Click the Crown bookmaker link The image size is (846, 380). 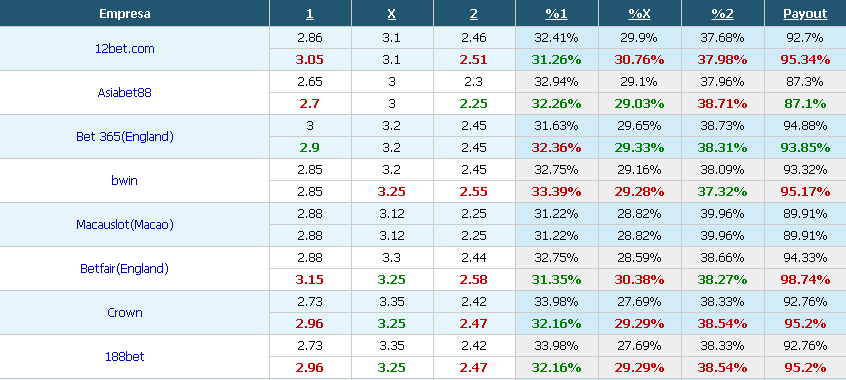[125, 313]
